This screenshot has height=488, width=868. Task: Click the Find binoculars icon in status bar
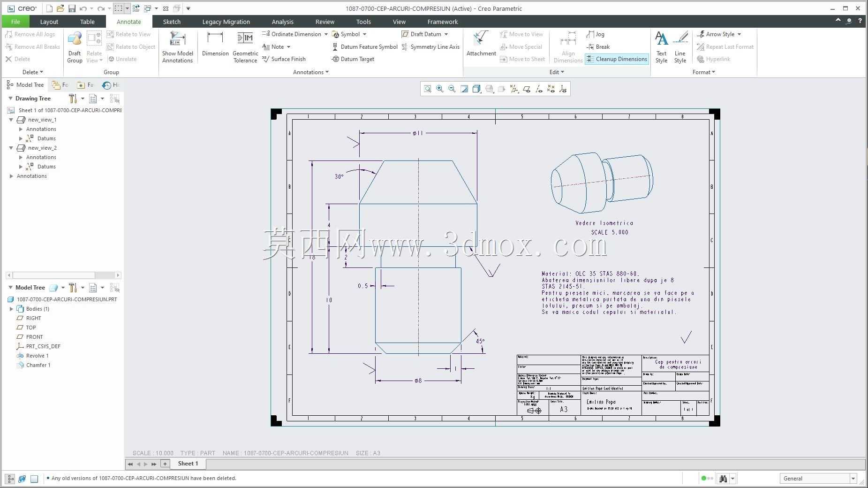[x=723, y=479]
